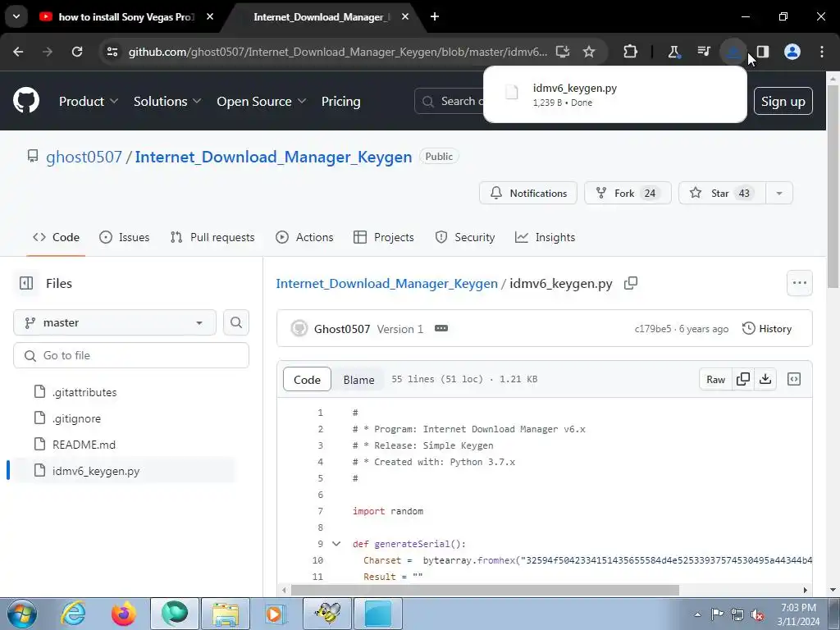Star the repository

coord(722,193)
